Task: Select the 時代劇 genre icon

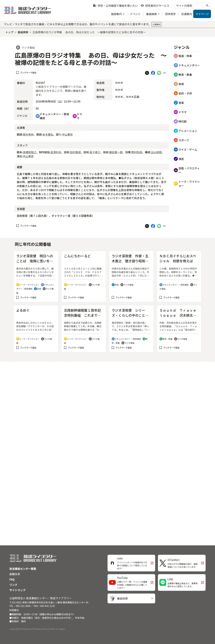Action: (176, 122)
